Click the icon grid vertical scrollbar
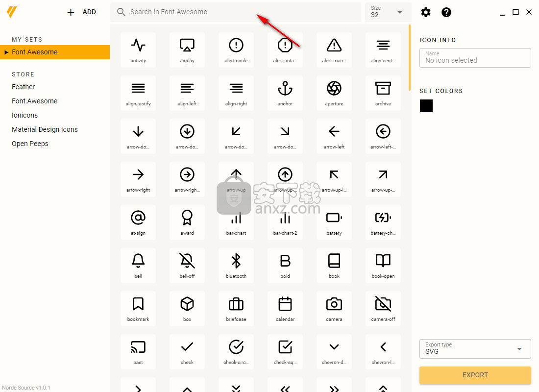The width and height of the screenshot is (539, 392). click(x=410, y=58)
